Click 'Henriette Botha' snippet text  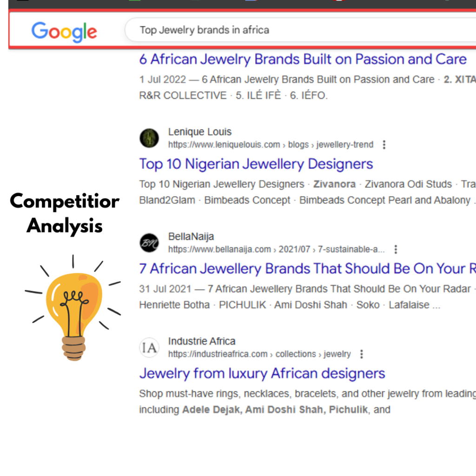click(174, 305)
